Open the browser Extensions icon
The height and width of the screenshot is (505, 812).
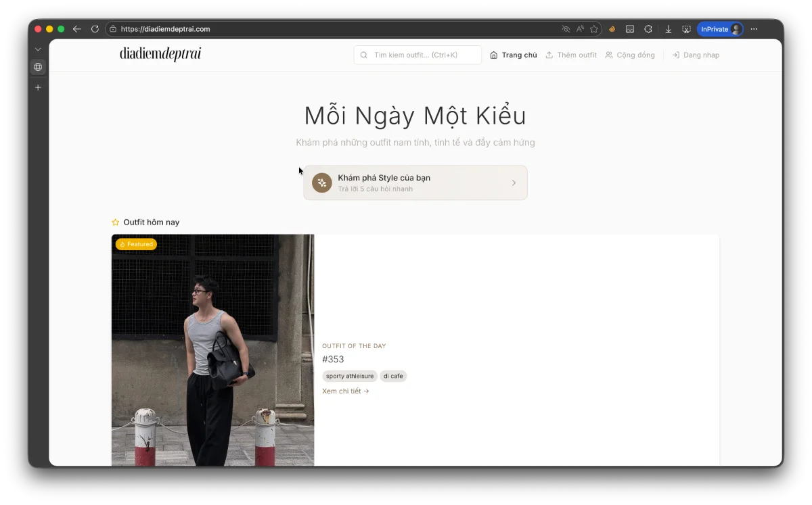click(x=648, y=28)
